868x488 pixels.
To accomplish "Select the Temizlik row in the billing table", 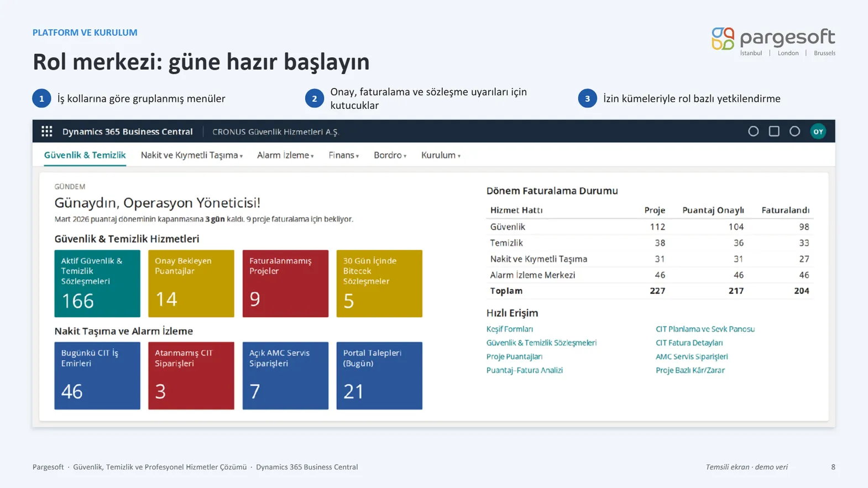I will point(650,243).
